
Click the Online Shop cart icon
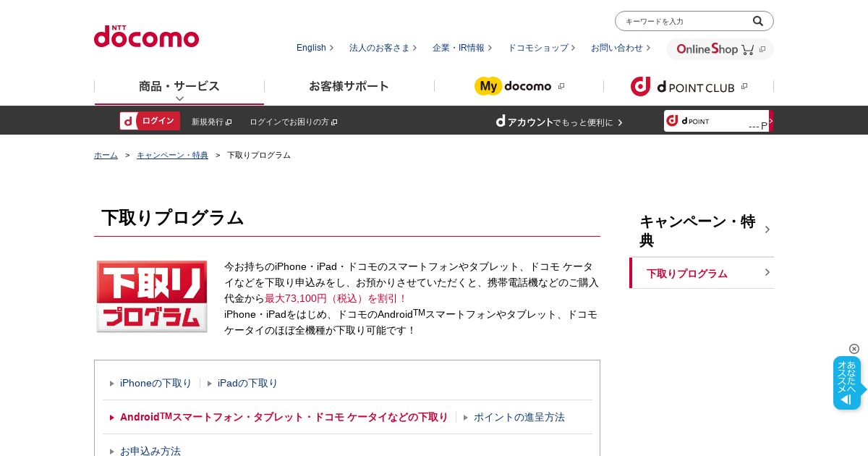(x=748, y=50)
